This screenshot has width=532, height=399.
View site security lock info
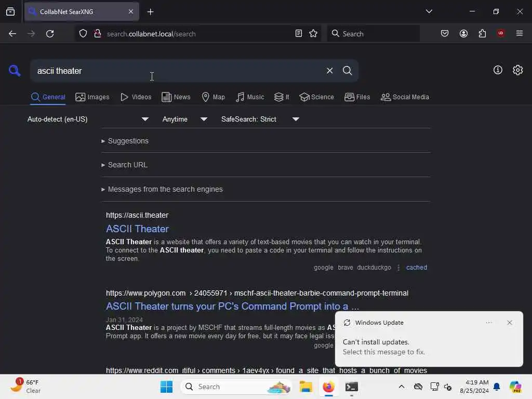point(98,34)
